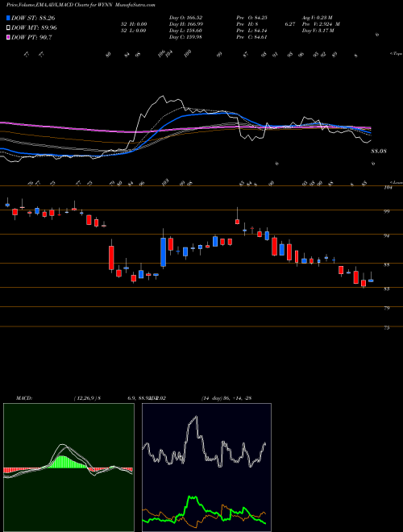Click 'Day V: 3.17 M' value
Viewport: 403px width, 532px height.
click(x=319, y=31)
